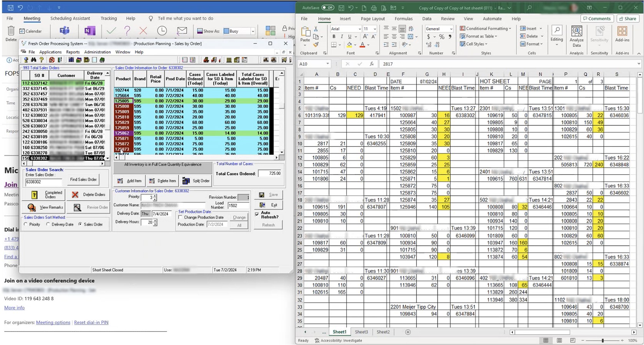Viewport: 644px width, 345px height.
Task: Expand the General number format dropdown
Action: click(451, 29)
